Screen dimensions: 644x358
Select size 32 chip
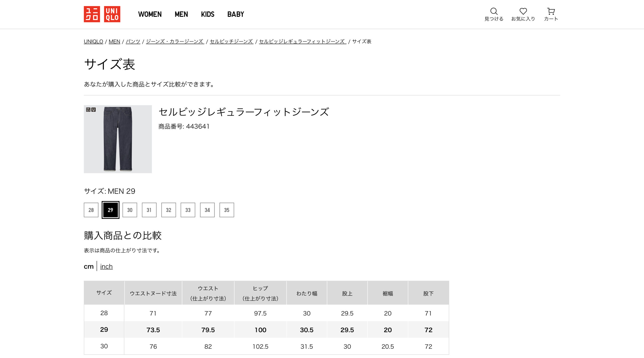click(169, 210)
